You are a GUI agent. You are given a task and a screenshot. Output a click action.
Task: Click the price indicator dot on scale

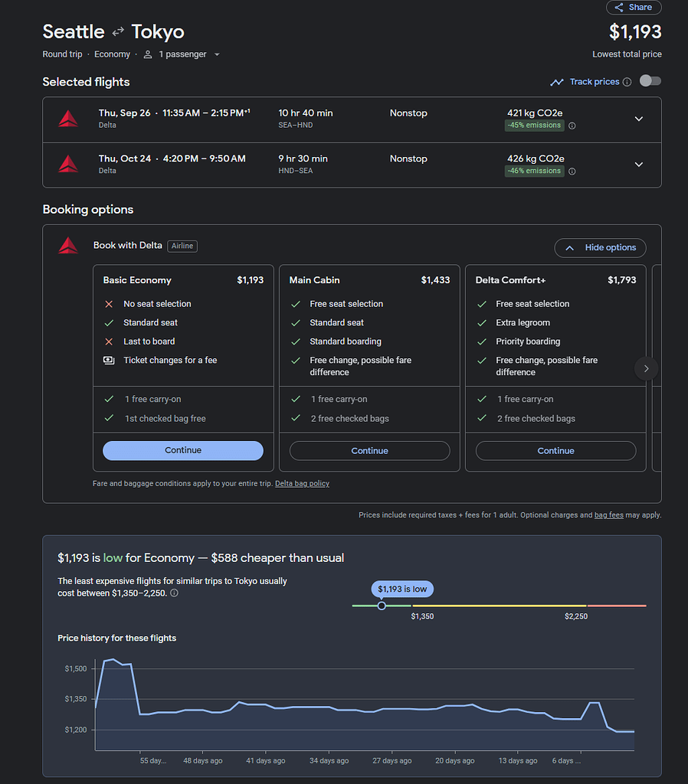point(382,606)
